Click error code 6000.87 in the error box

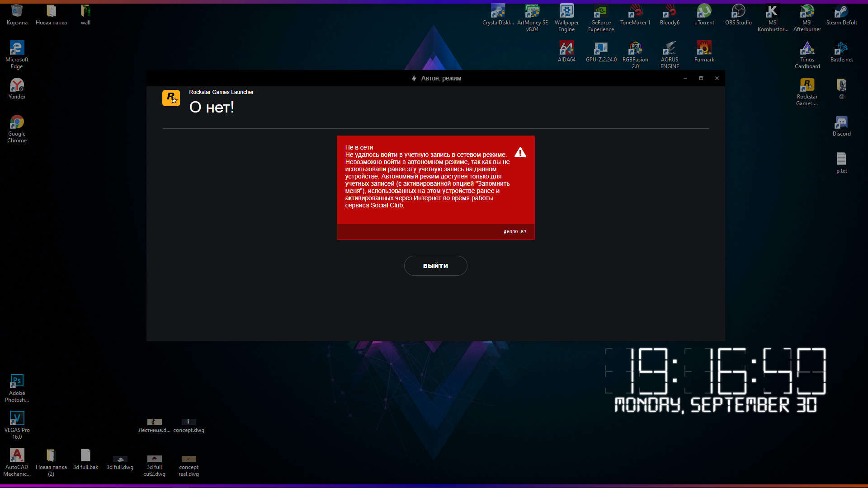tap(515, 232)
